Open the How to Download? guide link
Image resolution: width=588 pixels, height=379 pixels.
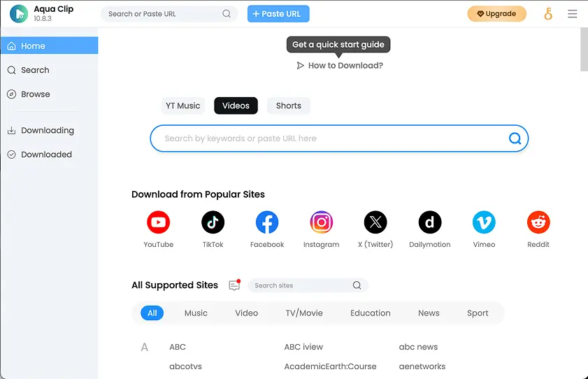[340, 66]
